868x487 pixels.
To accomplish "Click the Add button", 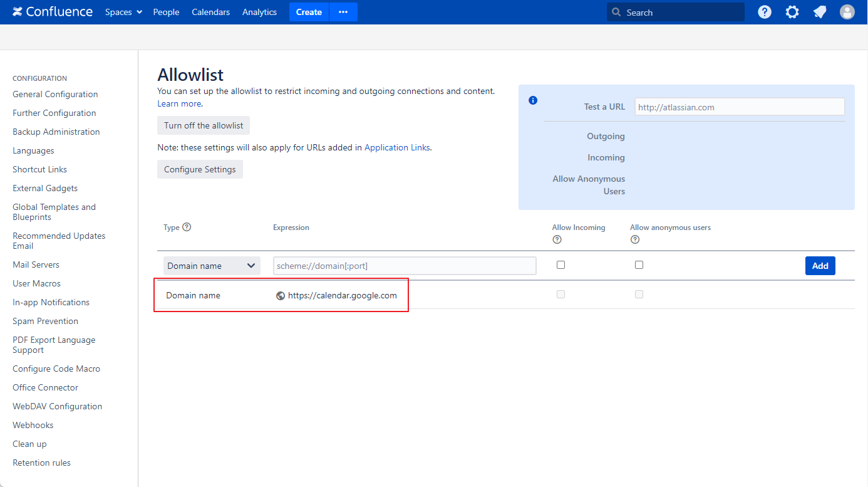I will (x=820, y=266).
